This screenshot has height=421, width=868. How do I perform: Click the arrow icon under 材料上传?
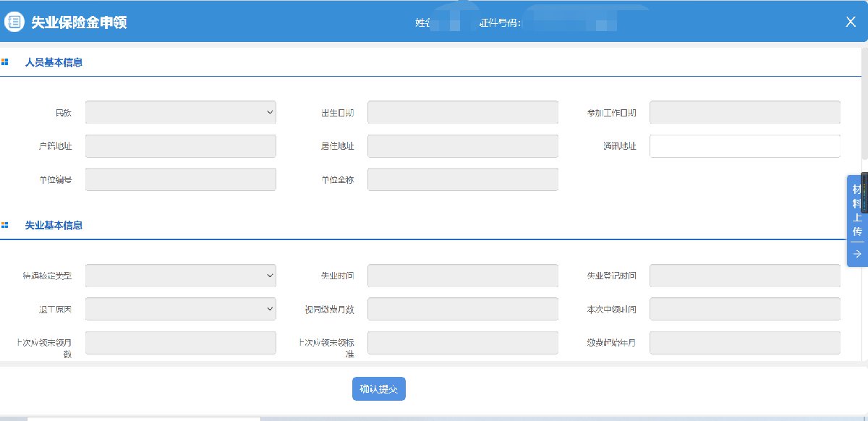click(x=857, y=254)
